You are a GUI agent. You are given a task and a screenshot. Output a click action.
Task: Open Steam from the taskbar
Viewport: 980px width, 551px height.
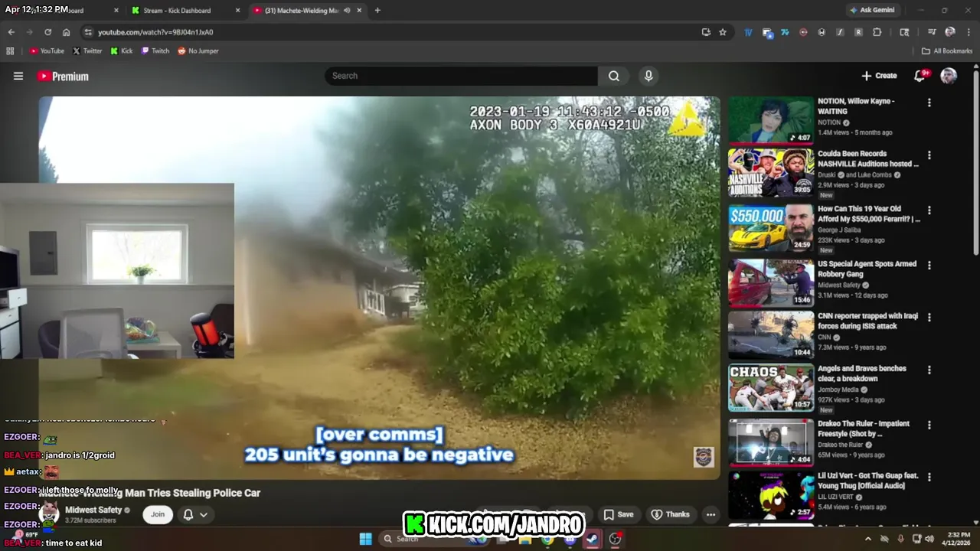click(x=593, y=539)
